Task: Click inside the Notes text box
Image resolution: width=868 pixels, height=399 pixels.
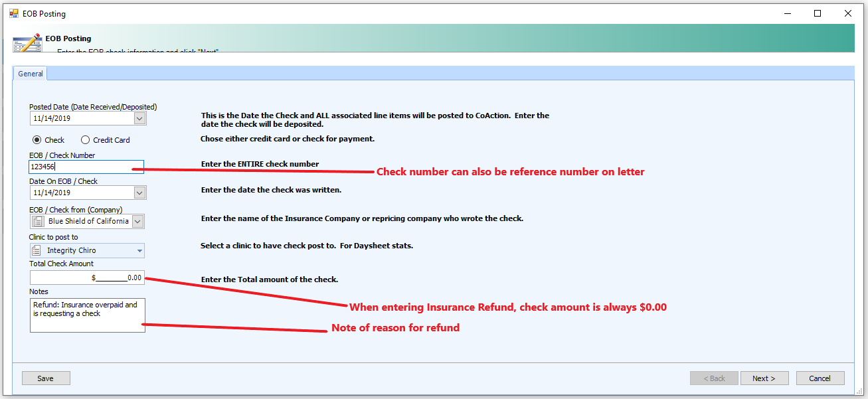Action: pos(87,315)
